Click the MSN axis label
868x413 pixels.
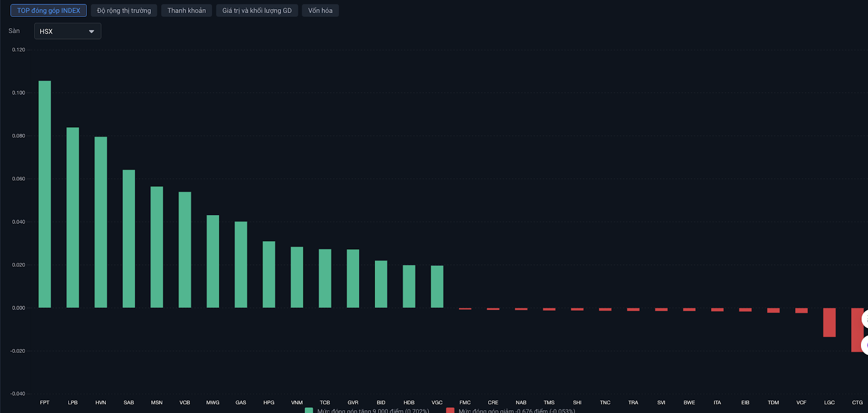pos(157,403)
